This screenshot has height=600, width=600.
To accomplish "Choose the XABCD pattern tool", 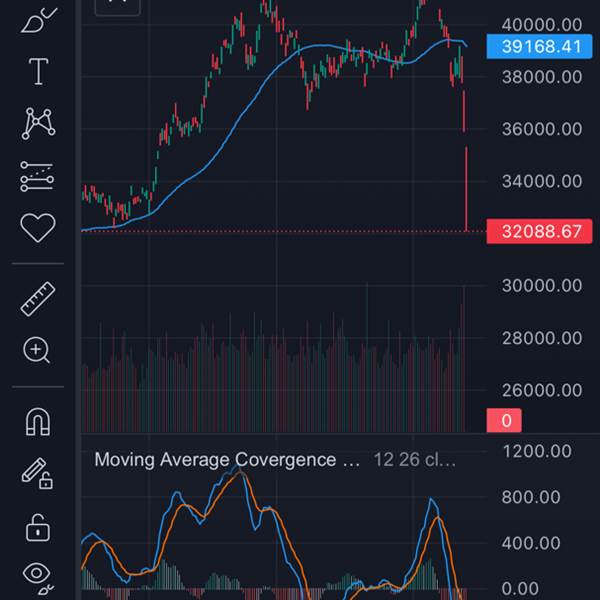I will click(38, 123).
